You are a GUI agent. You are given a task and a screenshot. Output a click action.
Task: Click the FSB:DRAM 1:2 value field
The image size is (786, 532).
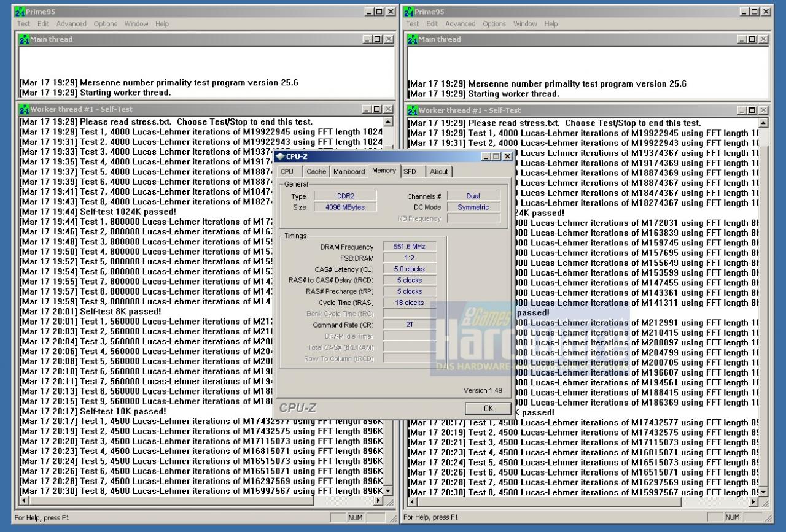click(410, 258)
